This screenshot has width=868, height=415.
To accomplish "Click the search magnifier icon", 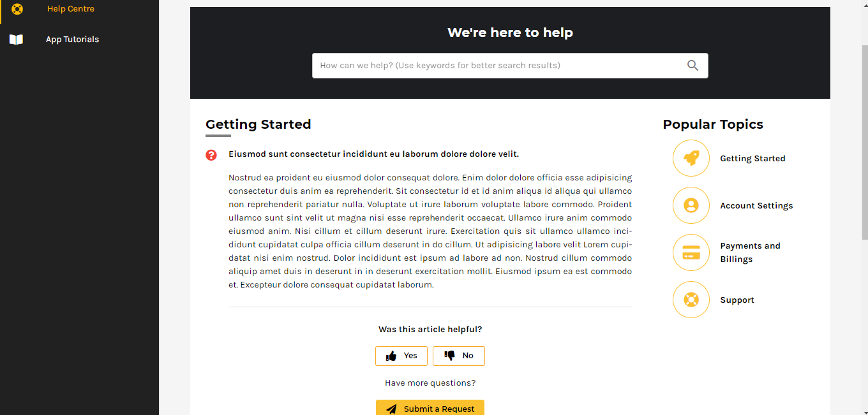I will (692, 65).
